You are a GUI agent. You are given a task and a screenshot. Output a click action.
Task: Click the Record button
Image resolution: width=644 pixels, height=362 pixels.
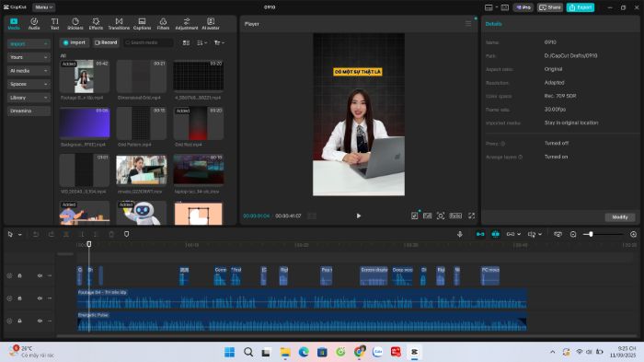(x=106, y=42)
